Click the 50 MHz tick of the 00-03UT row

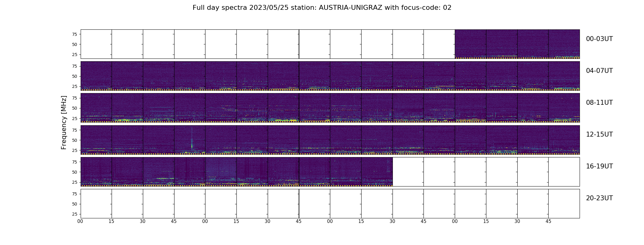[x=75, y=44]
